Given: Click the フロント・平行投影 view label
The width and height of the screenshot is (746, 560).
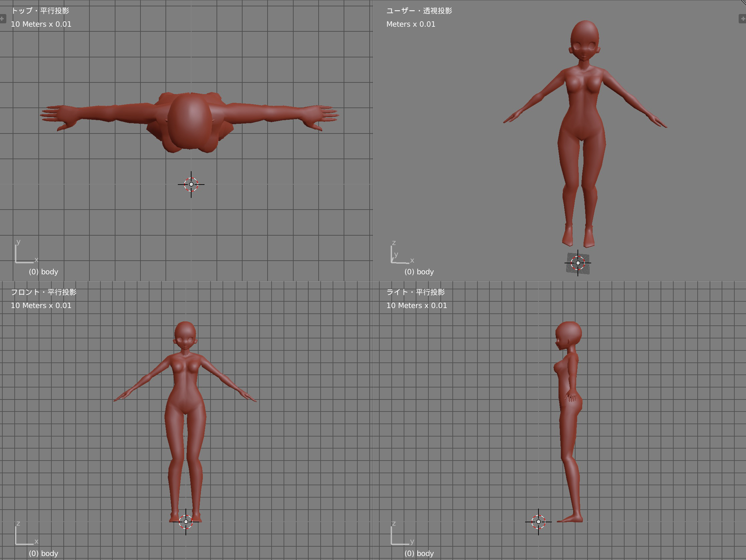Looking at the screenshot, I should pos(44,292).
